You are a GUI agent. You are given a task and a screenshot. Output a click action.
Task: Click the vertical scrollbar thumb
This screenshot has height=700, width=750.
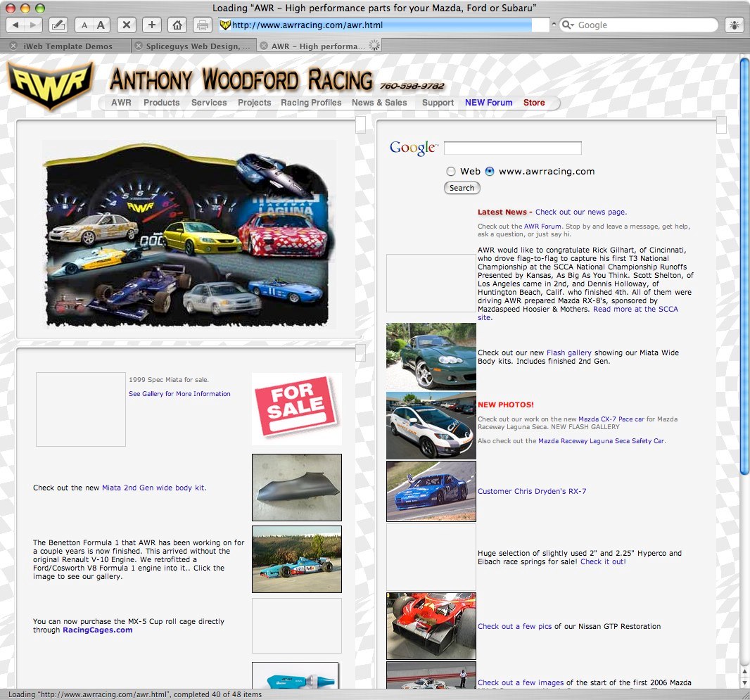pyautogui.click(x=745, y=267)
